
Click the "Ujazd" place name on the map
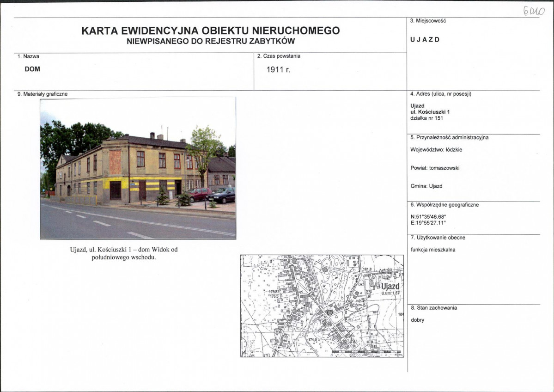390,286
